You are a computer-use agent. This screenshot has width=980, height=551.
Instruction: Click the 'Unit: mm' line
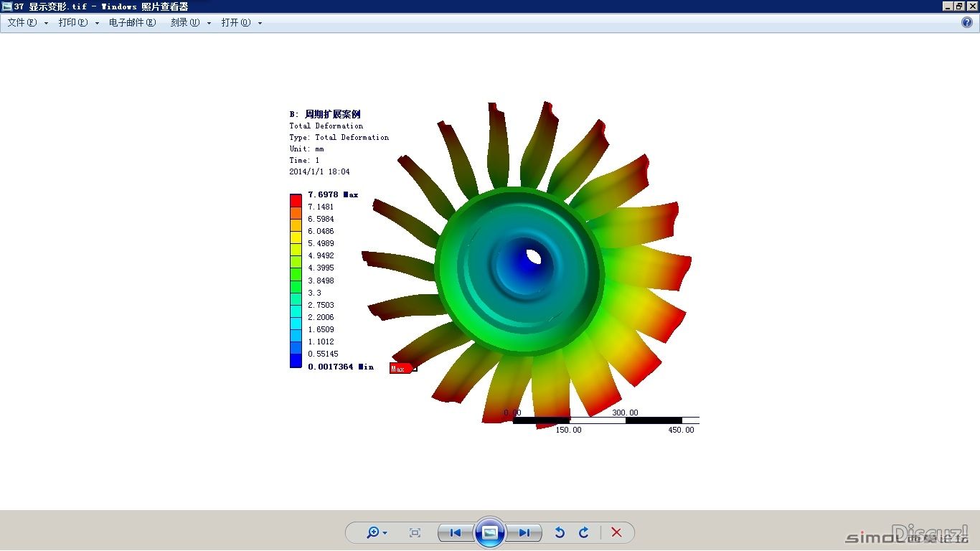307,149
